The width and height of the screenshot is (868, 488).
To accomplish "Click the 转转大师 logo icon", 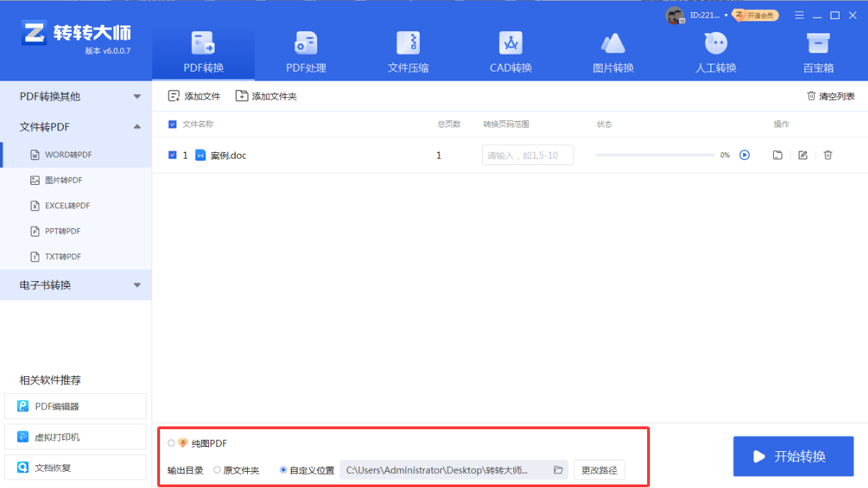I will [33, 32].
